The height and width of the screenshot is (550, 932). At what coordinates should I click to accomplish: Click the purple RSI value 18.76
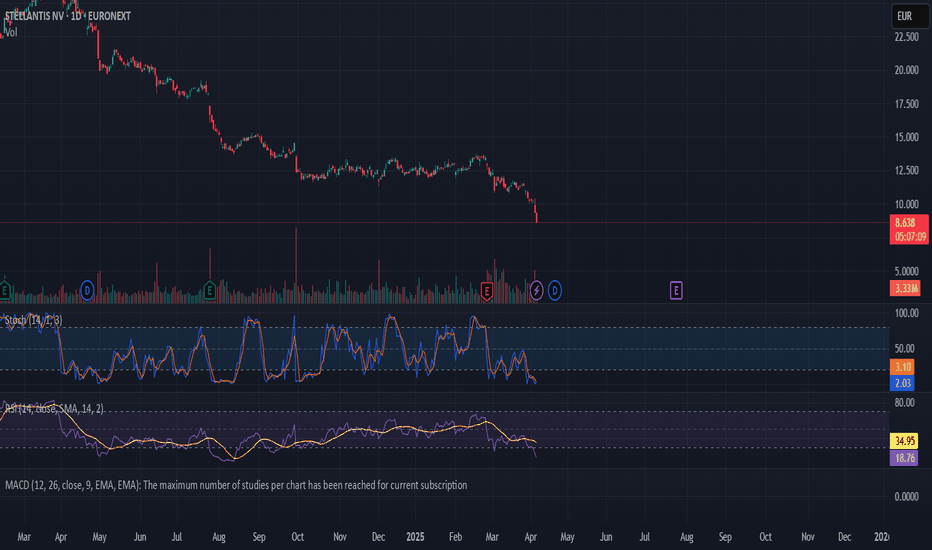coord(904,458)
